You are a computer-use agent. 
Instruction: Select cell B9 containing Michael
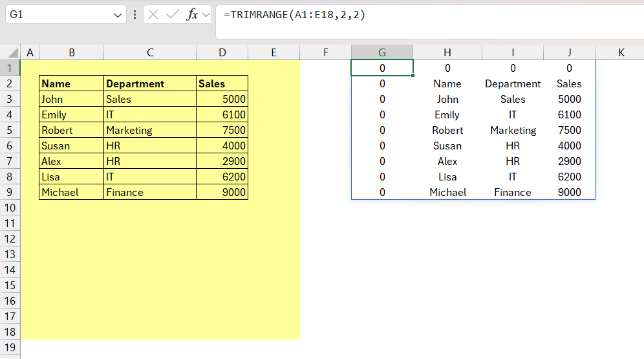[72, 192]
